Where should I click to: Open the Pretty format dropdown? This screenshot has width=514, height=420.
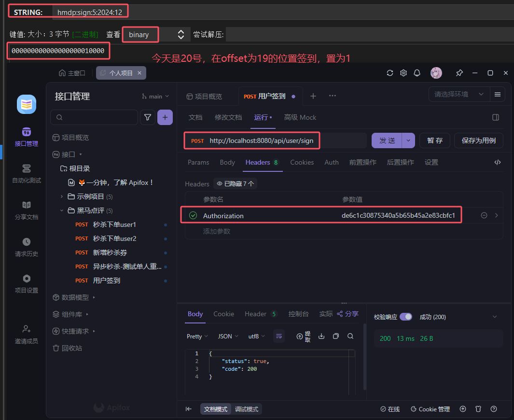tap(197, 336)
